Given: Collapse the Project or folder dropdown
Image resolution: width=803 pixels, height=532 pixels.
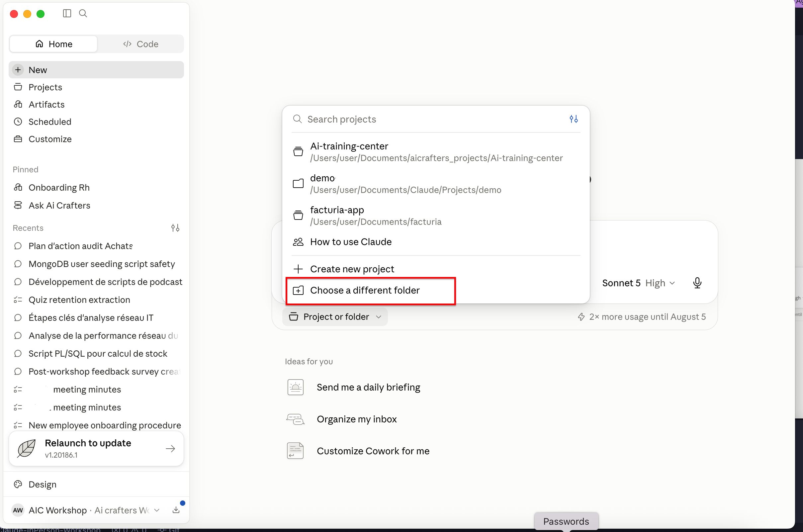Looking at the screenshot, I should point(335,317).
